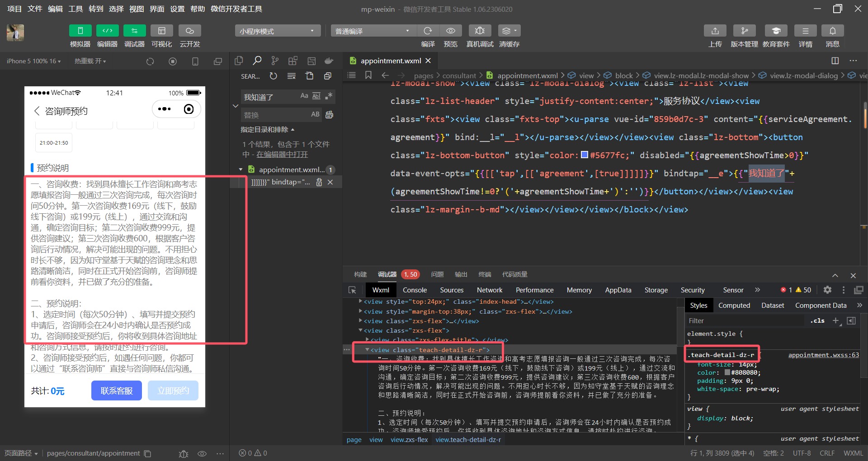Open the 可视化 visual view
The width and height of the screenshot is (868, 461).
[x=161, y=31]
